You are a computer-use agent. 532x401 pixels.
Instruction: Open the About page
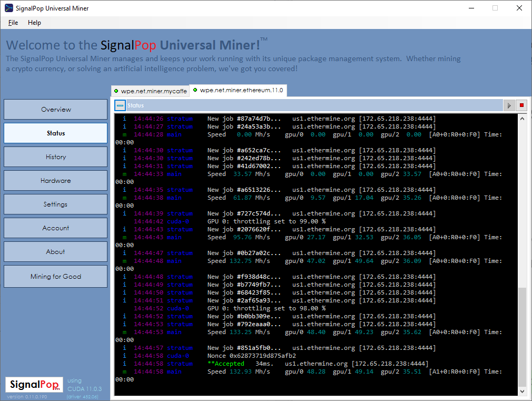[x=56, y=252]
